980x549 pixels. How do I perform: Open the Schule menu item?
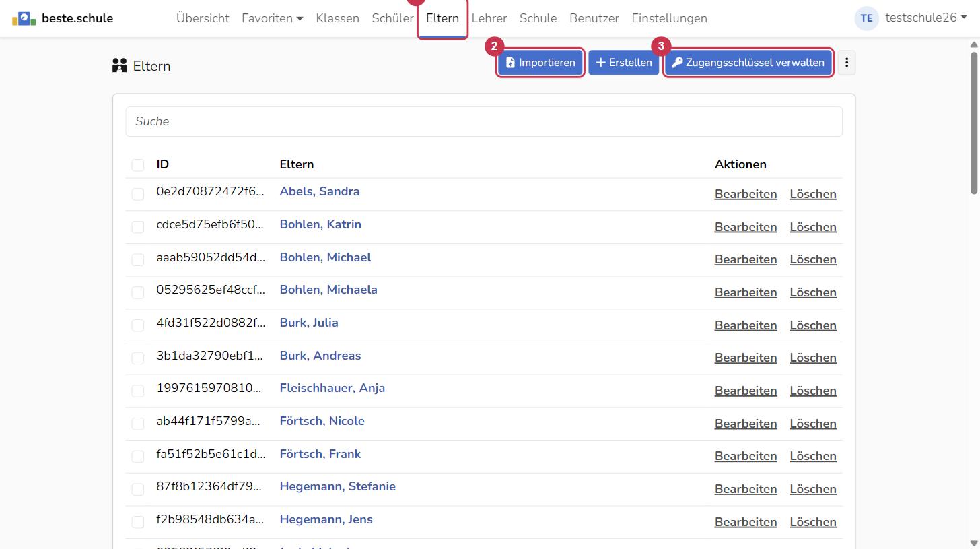coord(538,18)
